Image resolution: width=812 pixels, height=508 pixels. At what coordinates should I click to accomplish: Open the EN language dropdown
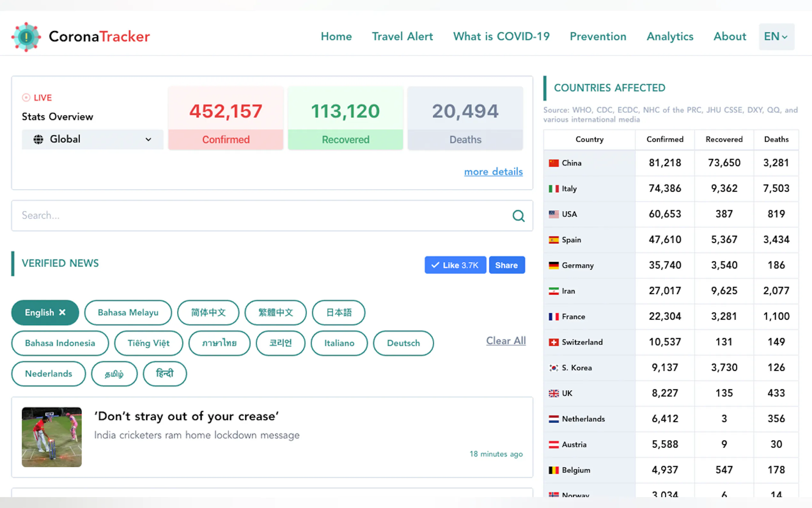coord(777,36)
